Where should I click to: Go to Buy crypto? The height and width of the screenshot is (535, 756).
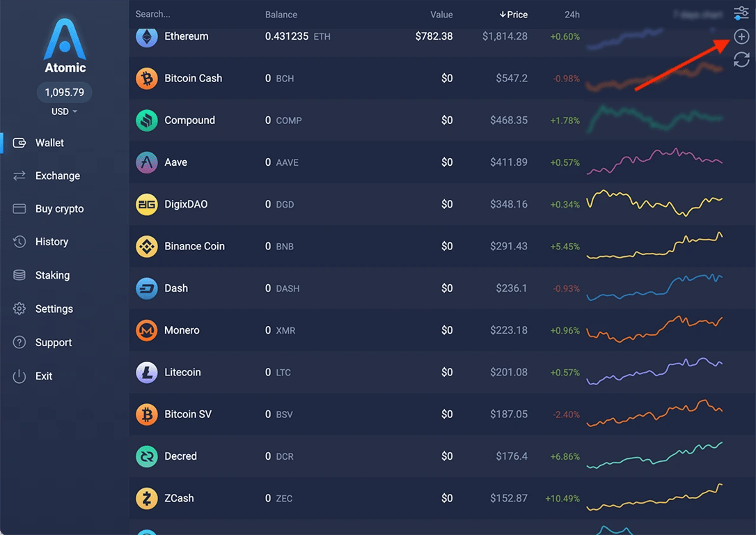(x=59, y=209)
